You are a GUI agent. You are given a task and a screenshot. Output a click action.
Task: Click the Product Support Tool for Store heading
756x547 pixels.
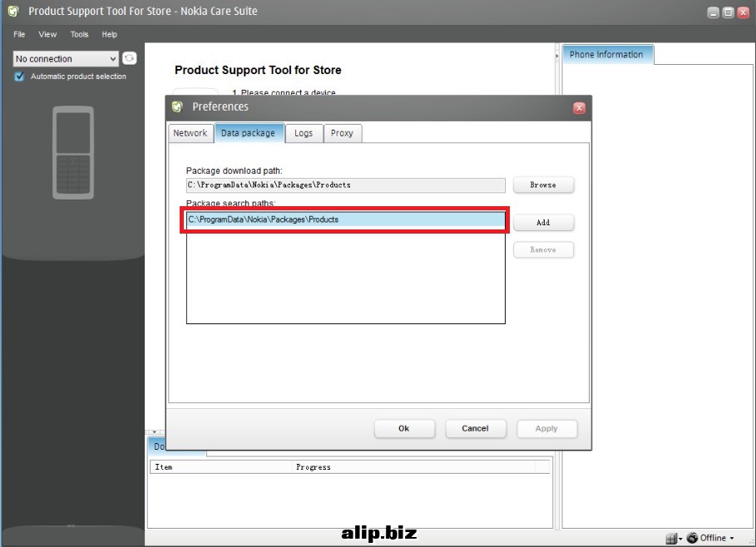pos(258,70)
